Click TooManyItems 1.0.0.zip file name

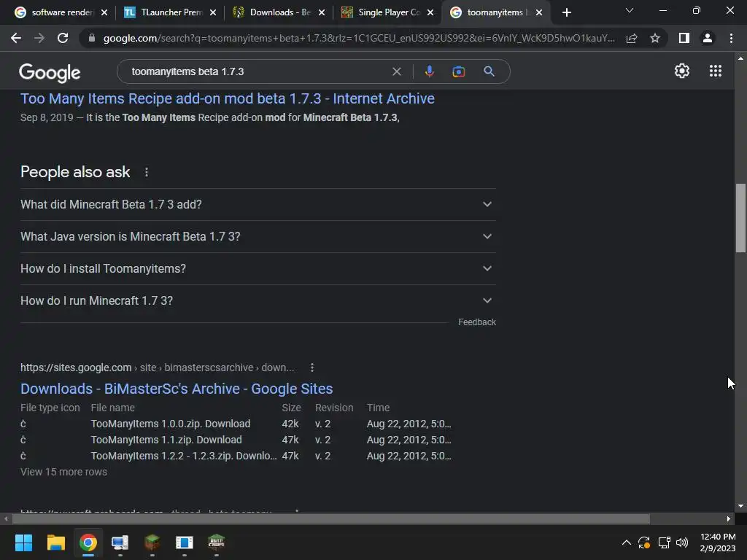(171, 424)
